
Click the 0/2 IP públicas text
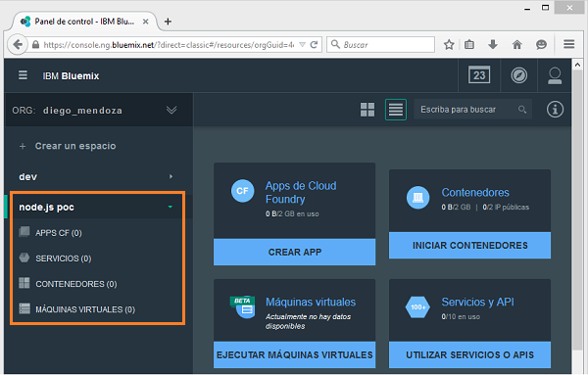(x=506, y=207)
